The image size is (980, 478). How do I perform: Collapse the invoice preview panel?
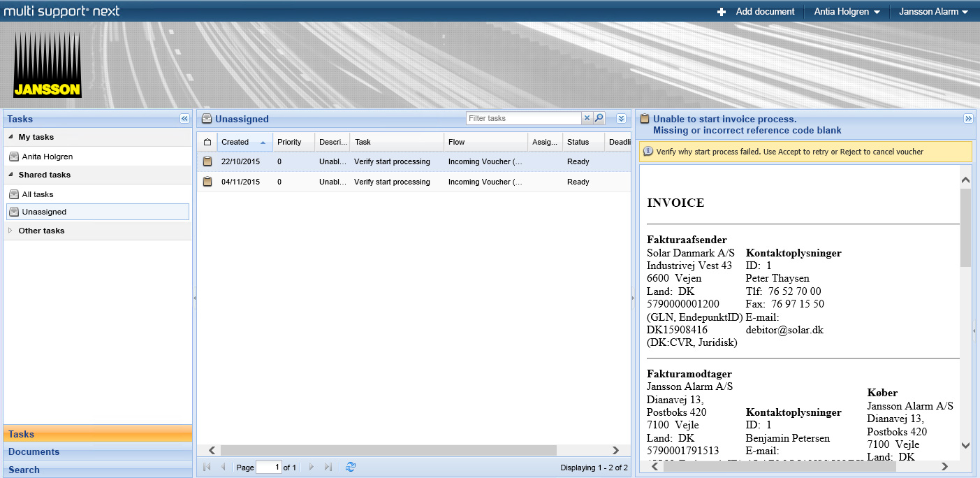point(968,119)
